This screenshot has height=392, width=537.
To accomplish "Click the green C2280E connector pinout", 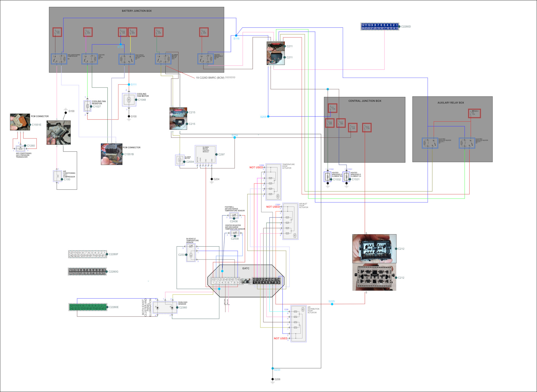I will point(88,307).
